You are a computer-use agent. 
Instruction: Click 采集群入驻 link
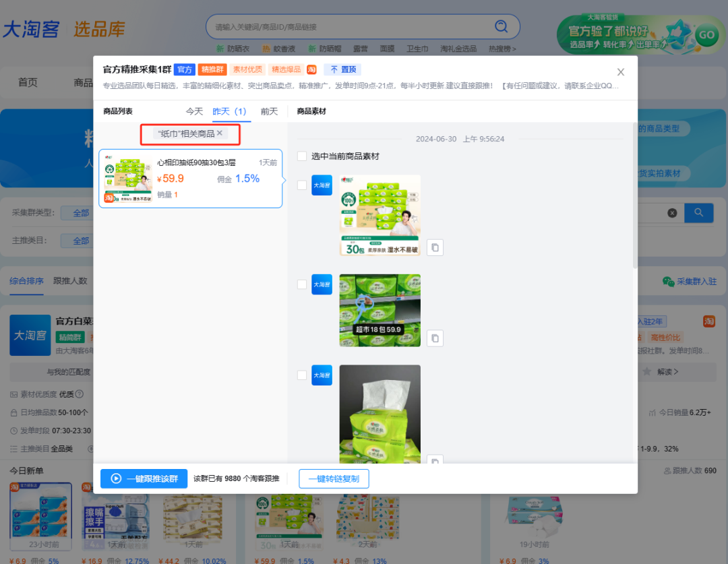click(690, 281)
